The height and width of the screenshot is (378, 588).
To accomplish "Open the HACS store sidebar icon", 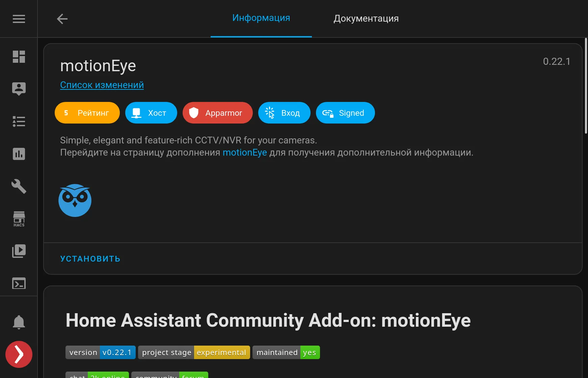I will click(x=19, y=219).
